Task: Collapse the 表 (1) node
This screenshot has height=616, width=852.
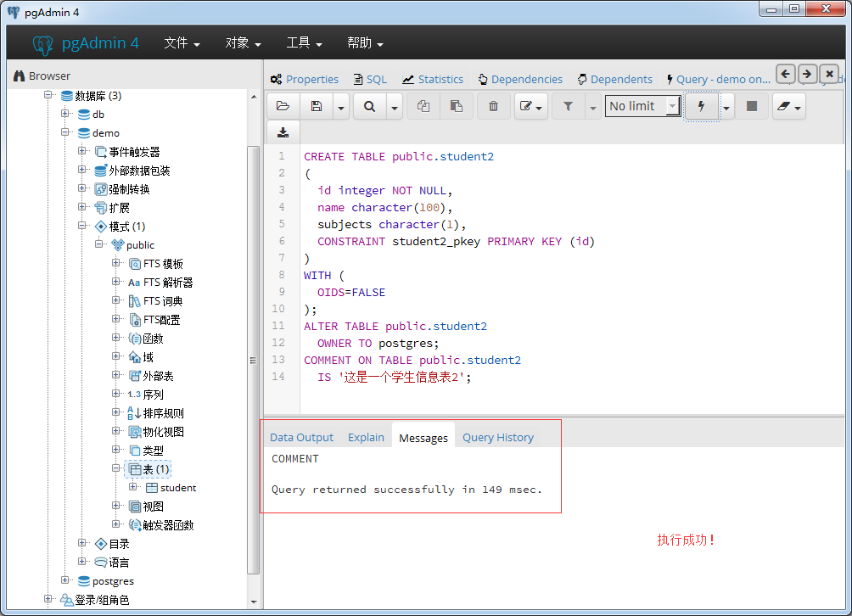Action: (x=115, y=468)
